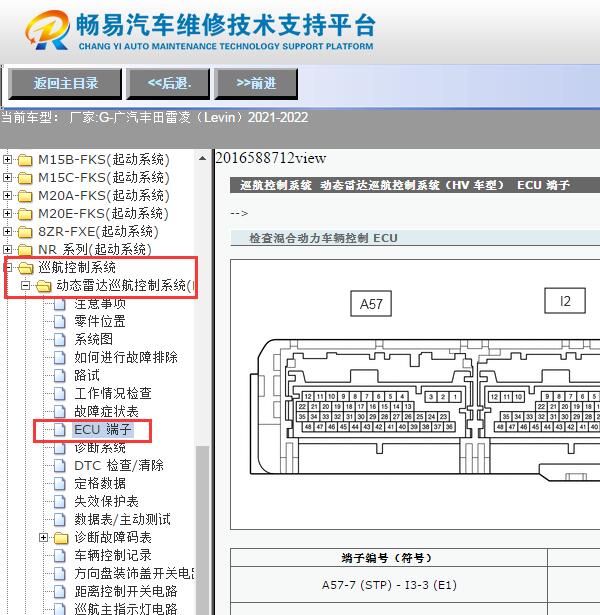Click the document icon beside 数据表/主动测试
Image resolution: width=600 pixels, height=615 pixels.
60,520
